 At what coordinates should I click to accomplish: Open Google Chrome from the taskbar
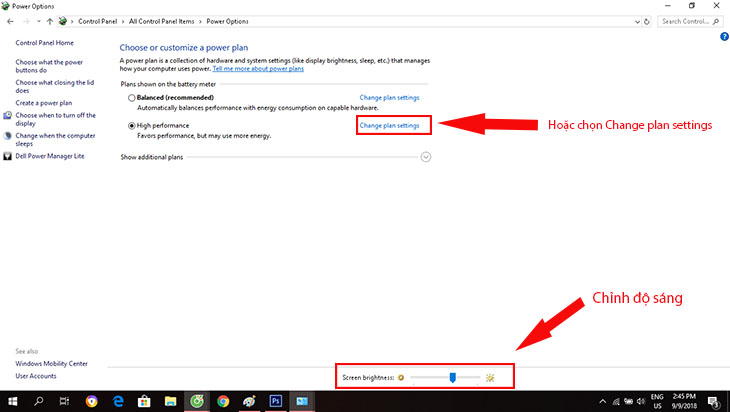pyautogui.click(x=223, y=400)
